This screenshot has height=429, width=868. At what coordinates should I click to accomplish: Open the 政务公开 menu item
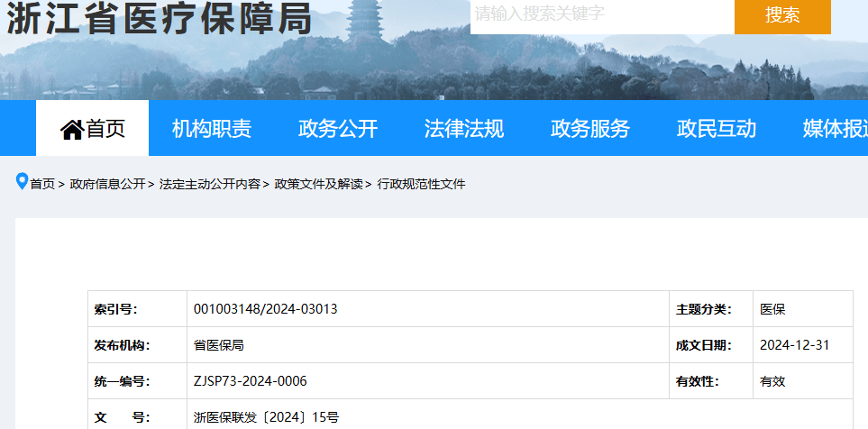pos(338,128)
